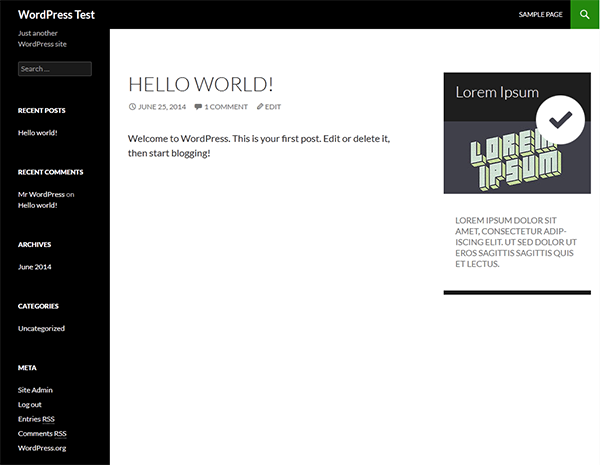Open the HELLO WORLD! post title
Image resolution: width=600 pixels, height=465 pixels.
pyautogui.click(x=201, y=85)
